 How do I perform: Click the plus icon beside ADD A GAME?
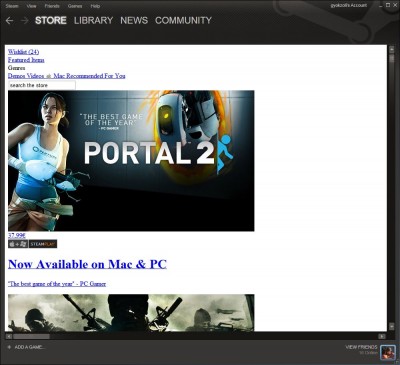pos(9,347)
